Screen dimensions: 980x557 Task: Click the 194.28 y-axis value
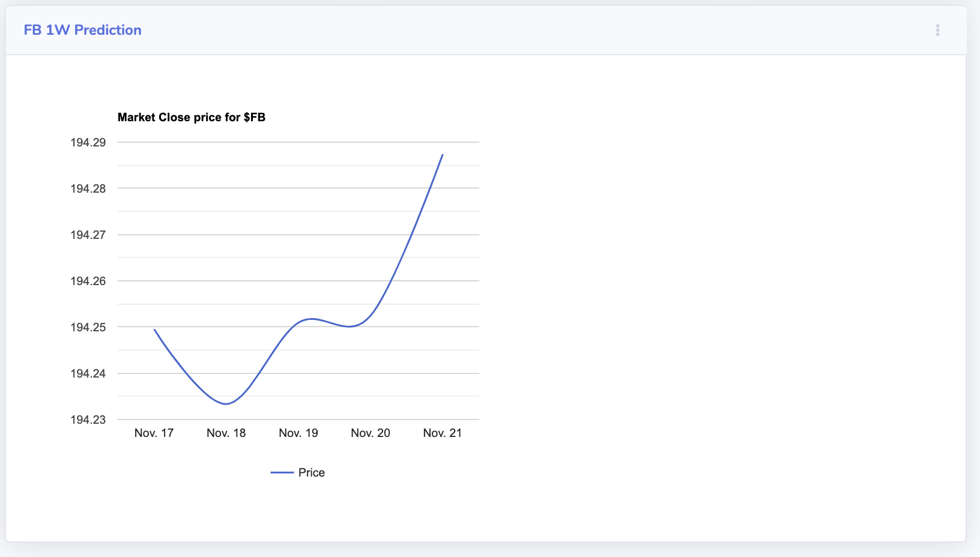(88, 188)
